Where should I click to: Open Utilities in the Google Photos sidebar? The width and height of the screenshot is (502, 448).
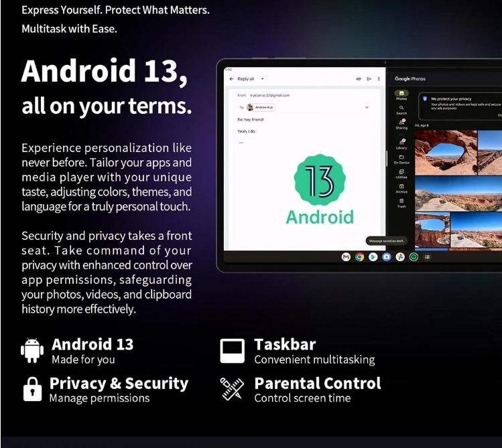[x=401, y=174]
